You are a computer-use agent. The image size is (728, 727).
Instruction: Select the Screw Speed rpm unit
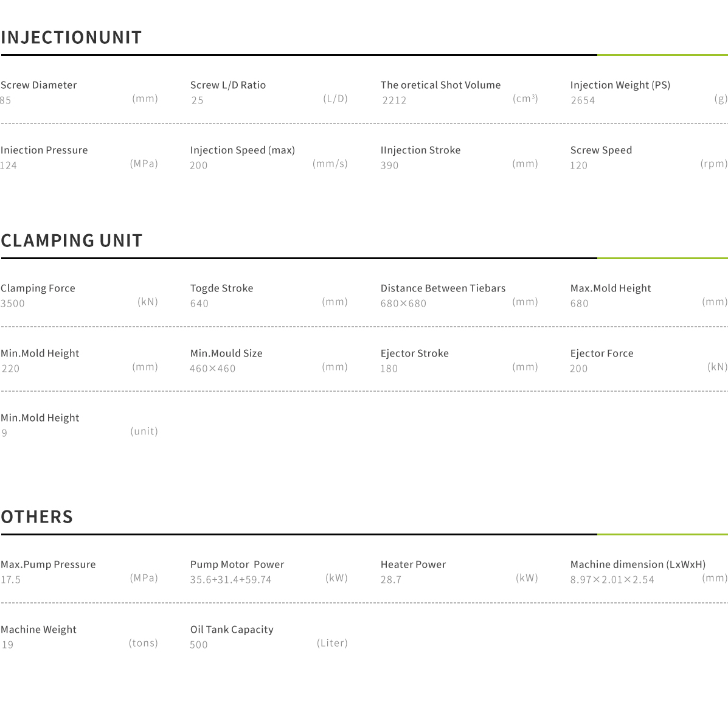click(x=713, y=164)
